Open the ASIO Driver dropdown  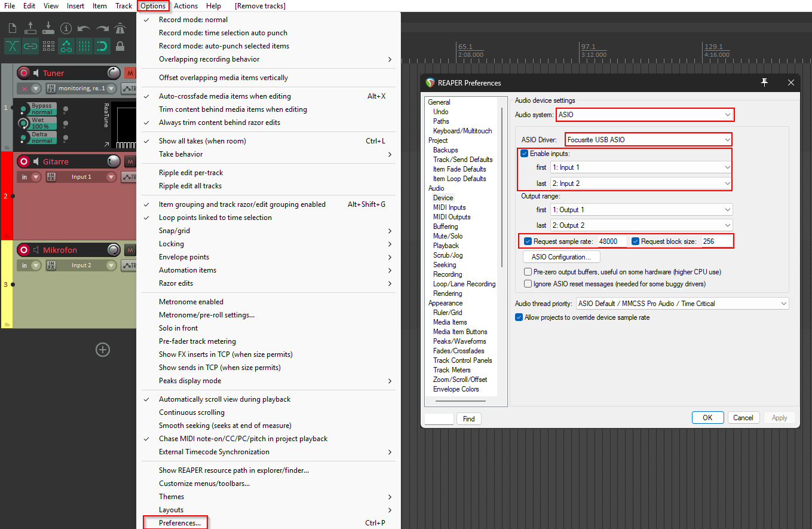(x=649, y=139)
